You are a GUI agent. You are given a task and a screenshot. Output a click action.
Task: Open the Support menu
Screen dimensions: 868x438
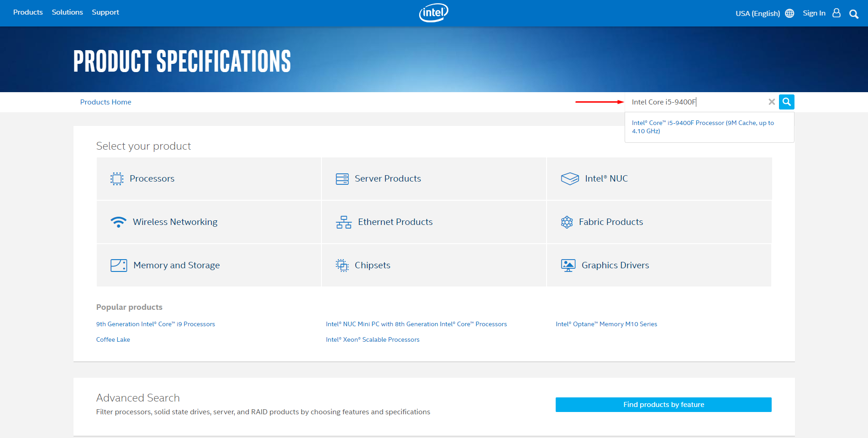[105, 12]
